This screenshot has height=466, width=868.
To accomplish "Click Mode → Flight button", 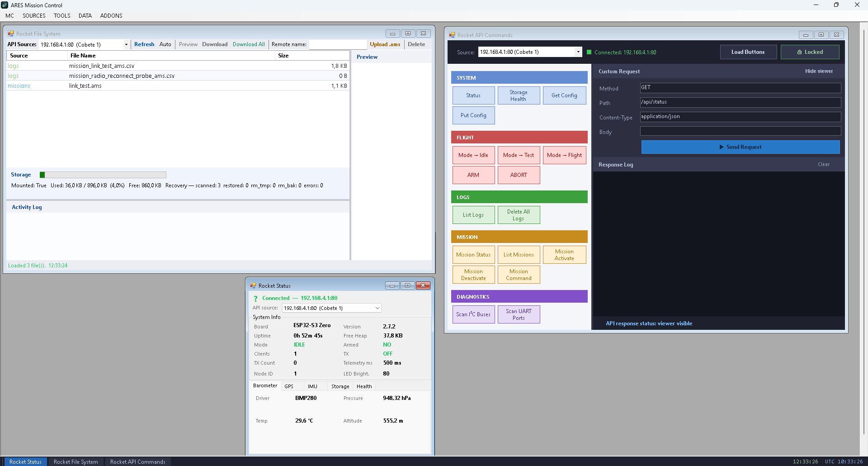I will [564, 155].
